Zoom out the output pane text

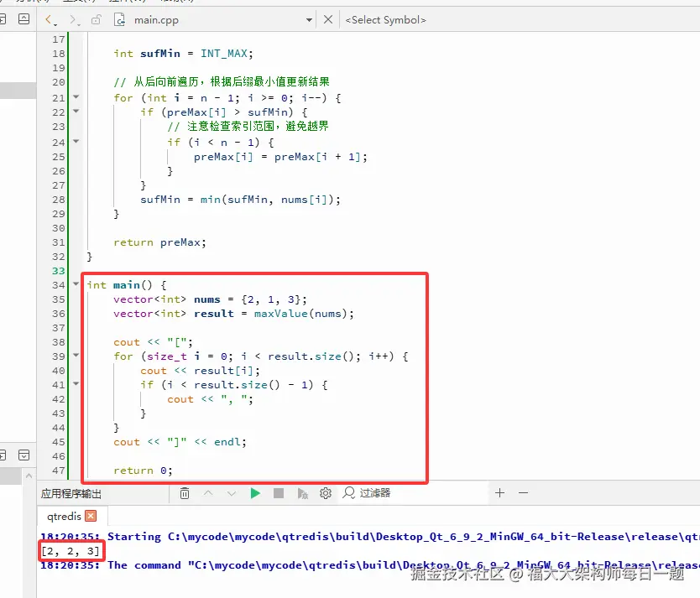click(523, 493)
